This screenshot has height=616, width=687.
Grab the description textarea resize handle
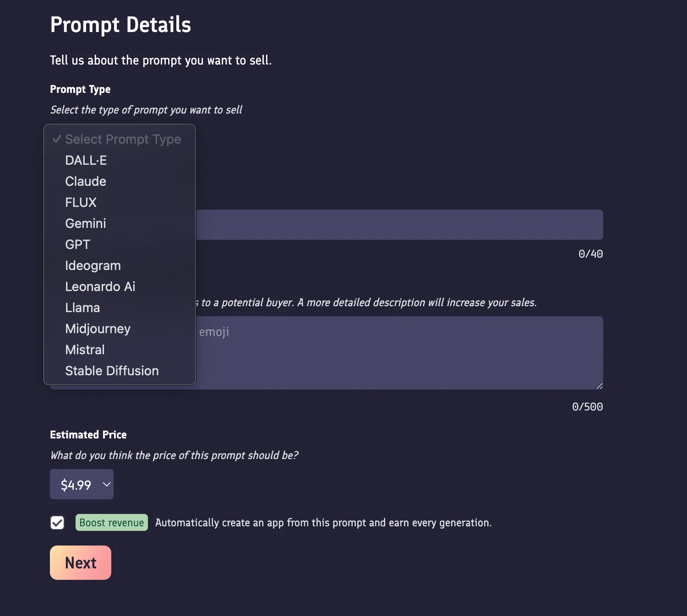(599, 386)
